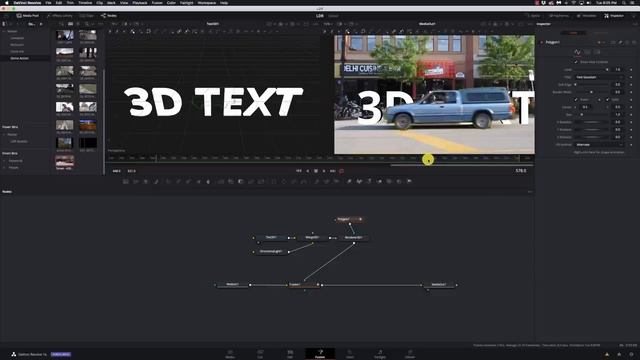Add a Fast Noise tool from toolbar
The width and height of the screenshot is (640, 360).
click(x=136, y=181)
